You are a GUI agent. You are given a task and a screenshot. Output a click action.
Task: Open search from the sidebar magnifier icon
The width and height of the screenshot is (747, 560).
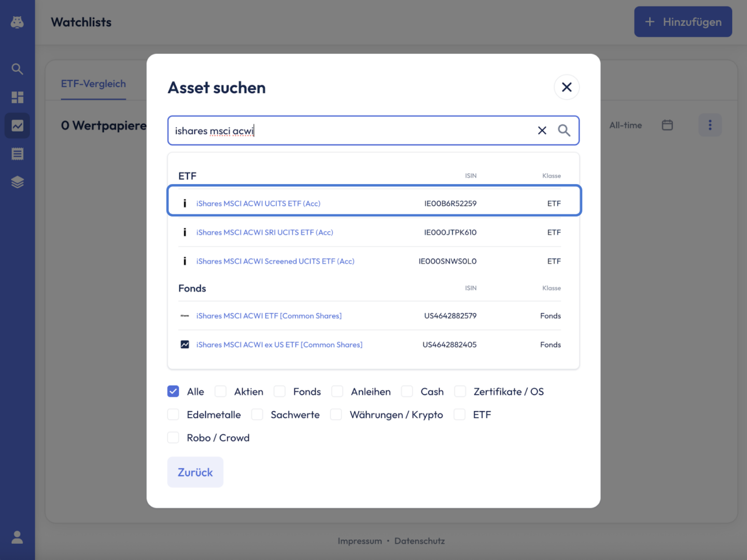(17, 69)
